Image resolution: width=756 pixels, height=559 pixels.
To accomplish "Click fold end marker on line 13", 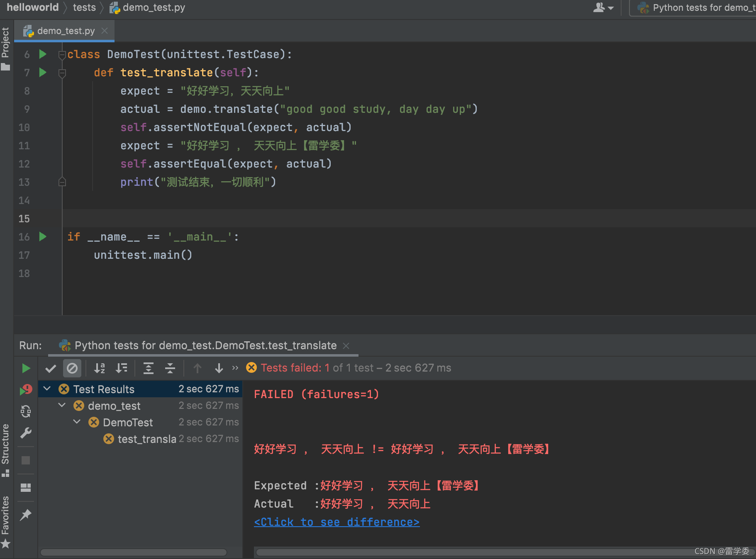I will coord(62,182).
